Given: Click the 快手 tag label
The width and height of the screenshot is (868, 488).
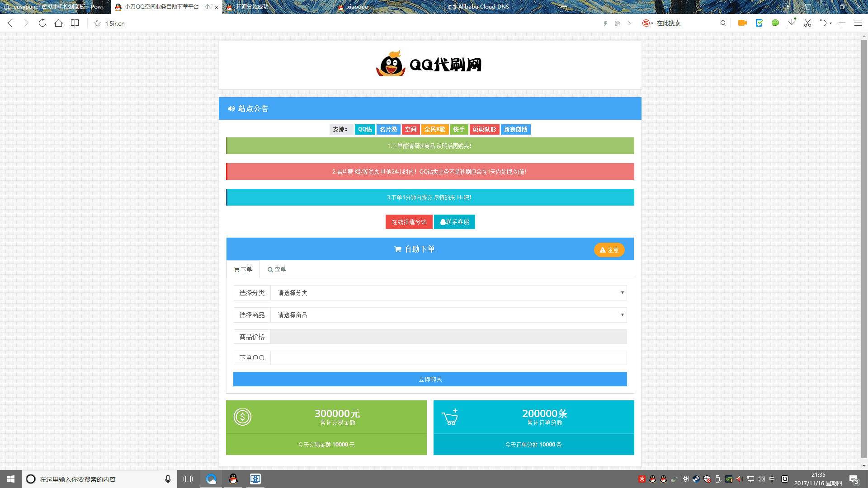Looking at the screenshot, I should pyautogui.click(x=459, y=129).
